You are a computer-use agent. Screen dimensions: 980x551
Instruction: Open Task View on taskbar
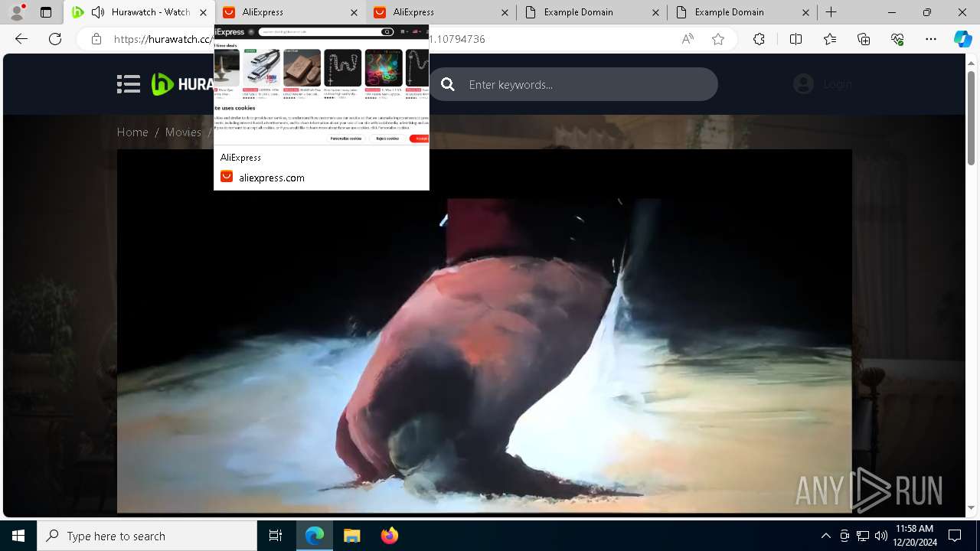pos(276,536)
